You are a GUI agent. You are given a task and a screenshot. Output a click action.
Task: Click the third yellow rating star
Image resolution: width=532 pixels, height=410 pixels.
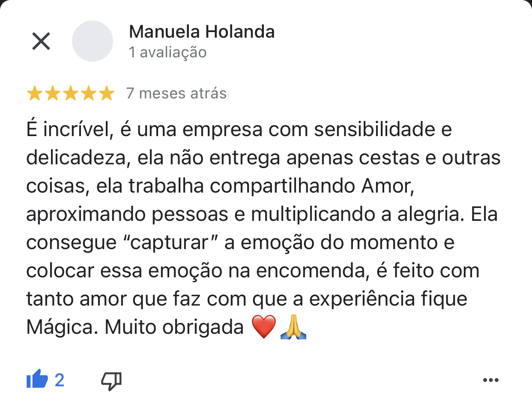[70, 93]
